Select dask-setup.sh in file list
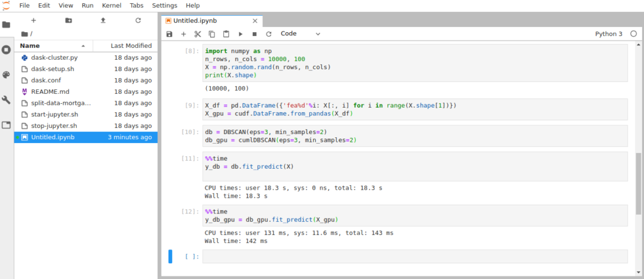This screenshot has height=279, width=644. coord(86,69)
